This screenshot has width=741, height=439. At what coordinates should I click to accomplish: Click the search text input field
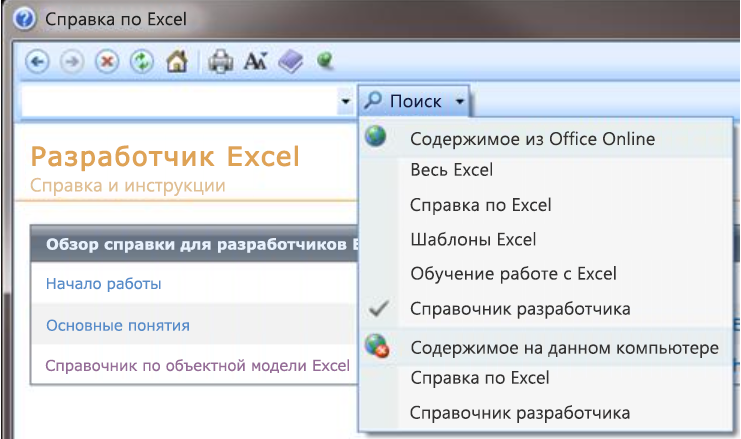(x=180, y=101)
